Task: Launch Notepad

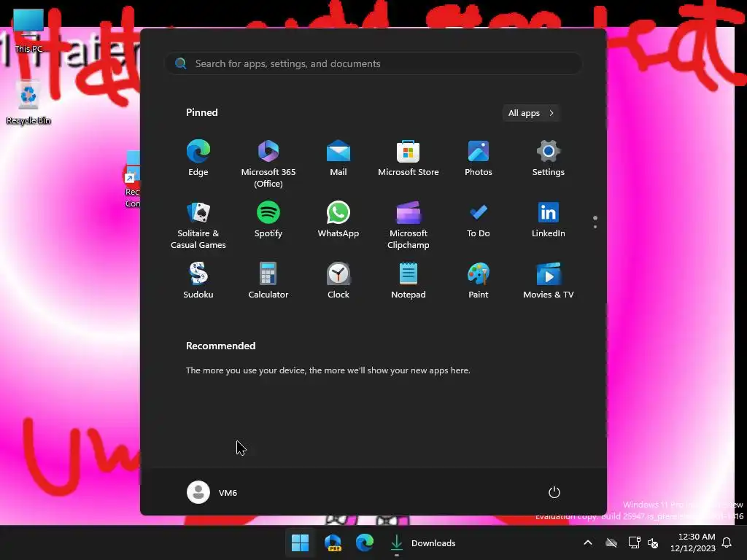Action: [409, 281]
